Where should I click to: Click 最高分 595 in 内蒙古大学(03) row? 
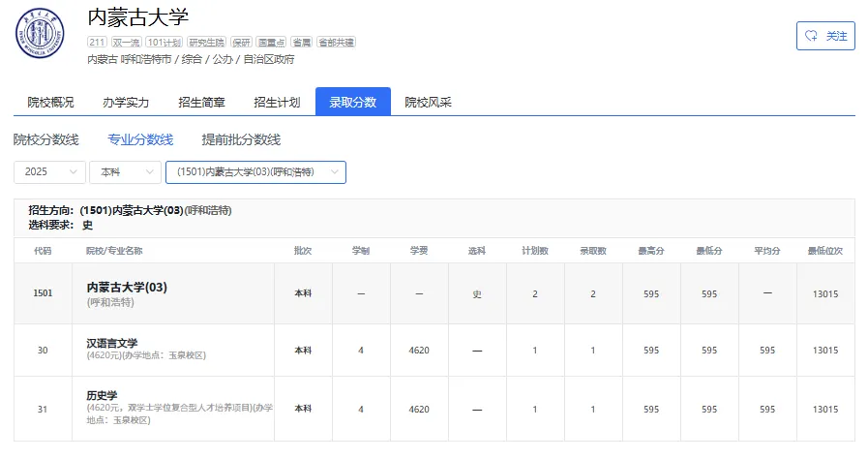click(x=651, y=294)
